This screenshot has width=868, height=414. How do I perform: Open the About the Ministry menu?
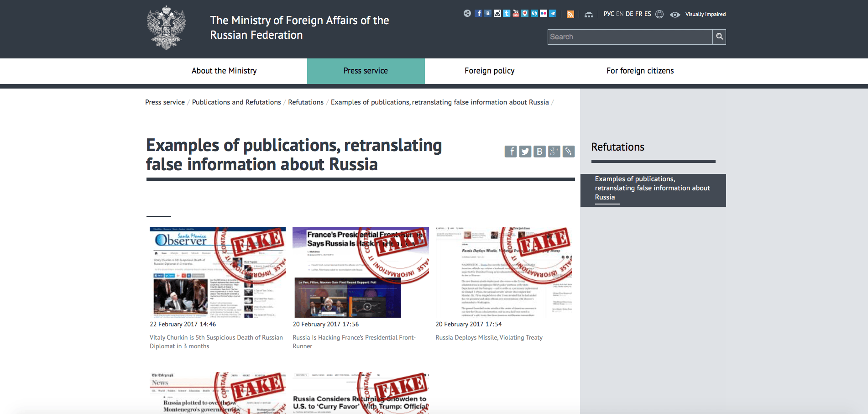pyautogui.click(x=224, y=71)
